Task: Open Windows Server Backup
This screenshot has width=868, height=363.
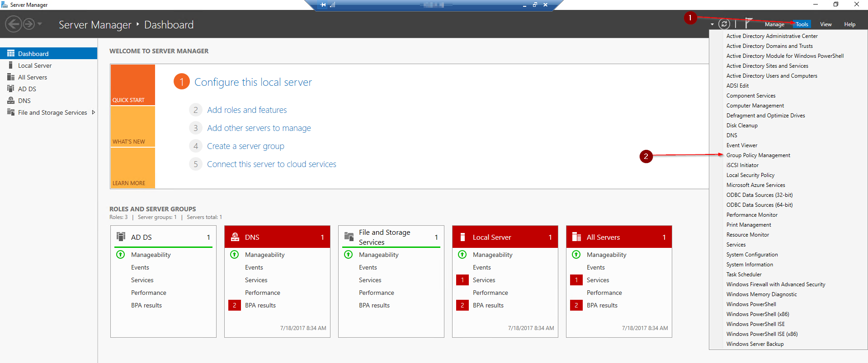Action: pos(755,344)
